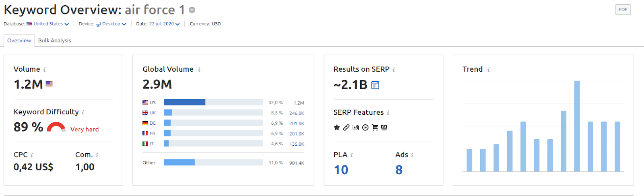The image size is (644, 196).
Task: Click the shopping cart SERP feature icon
Action: [x=375, y=128]
